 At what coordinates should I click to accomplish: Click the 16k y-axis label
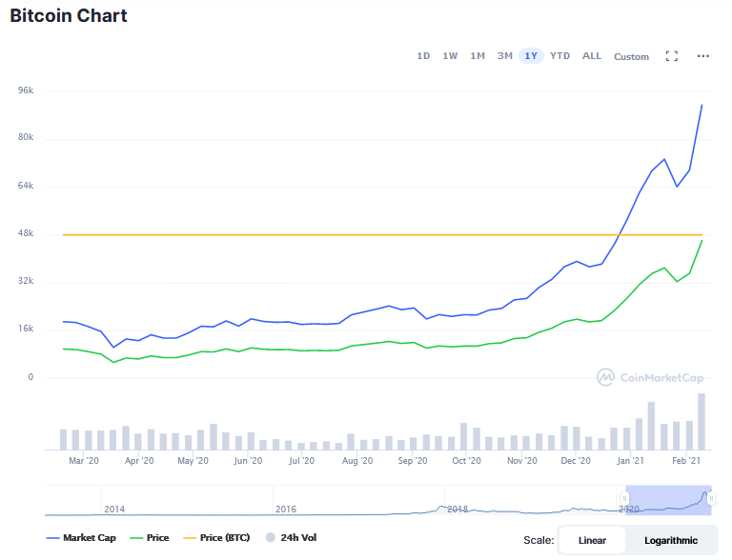pyautogui.click(x=26, y=329)
